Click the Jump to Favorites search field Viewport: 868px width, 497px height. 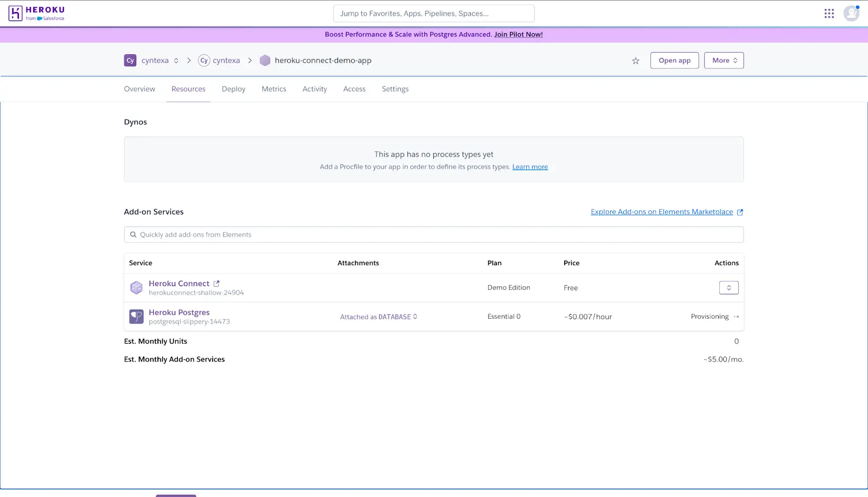(433, 13)
